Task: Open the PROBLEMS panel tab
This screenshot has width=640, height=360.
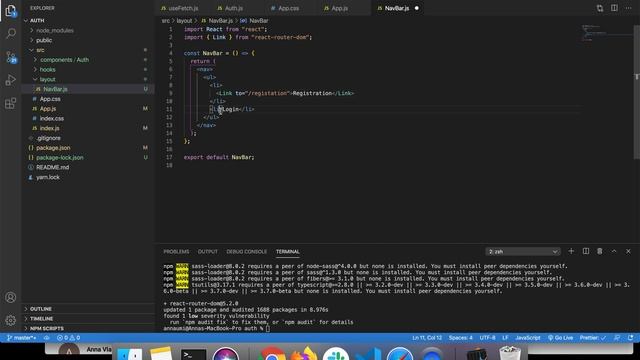Action: tap(176, 252)
